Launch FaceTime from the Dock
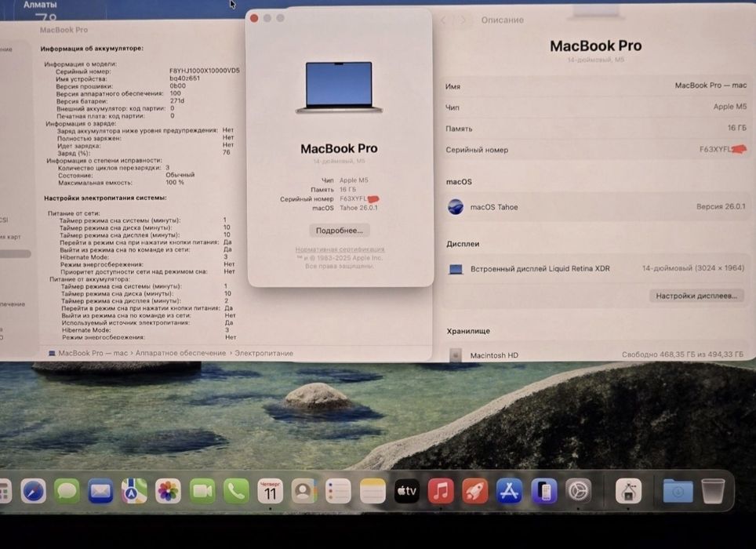 [202, 491]
